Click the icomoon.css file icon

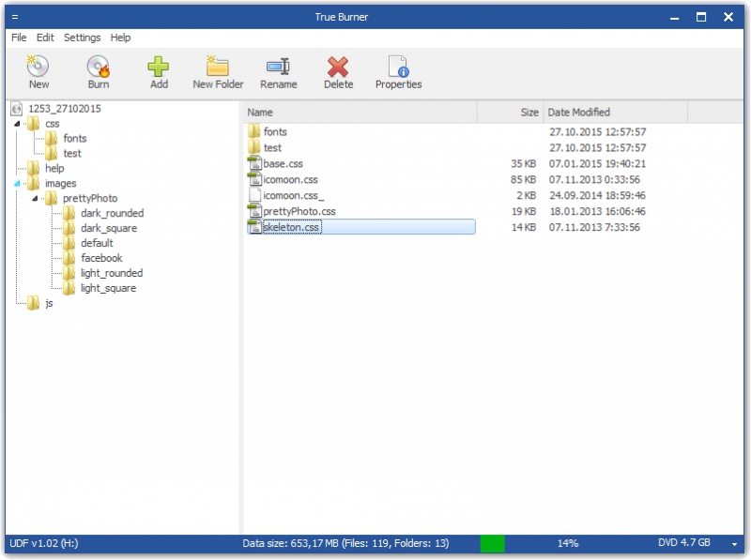(254, 179)
